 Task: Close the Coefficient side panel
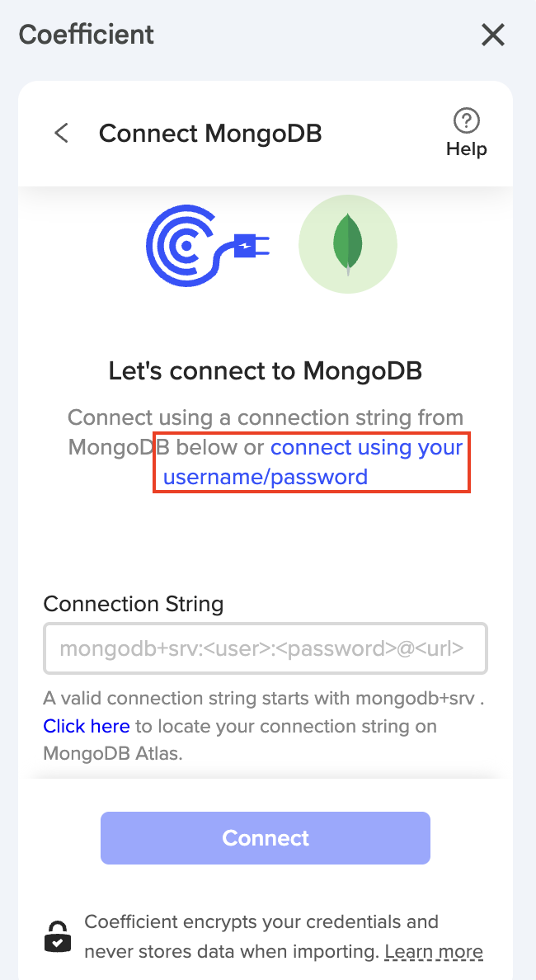coord(492,35)
